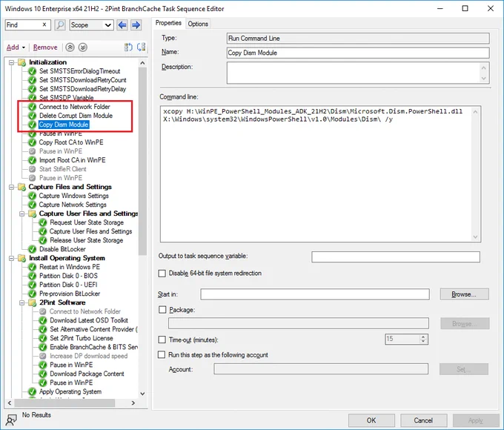Switch to the Properties tab
The image size is (504, 430).
click(168, 23)
